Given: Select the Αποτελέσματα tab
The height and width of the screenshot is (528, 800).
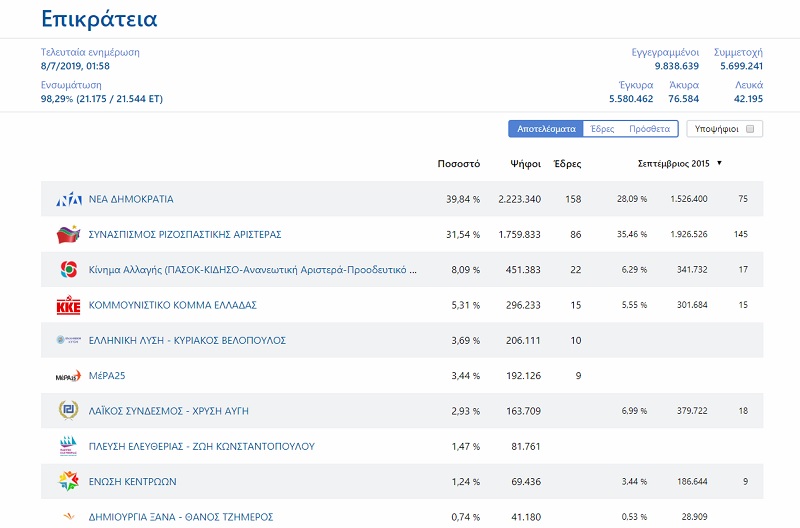Looking at the screenshot, I should (546, 129).
